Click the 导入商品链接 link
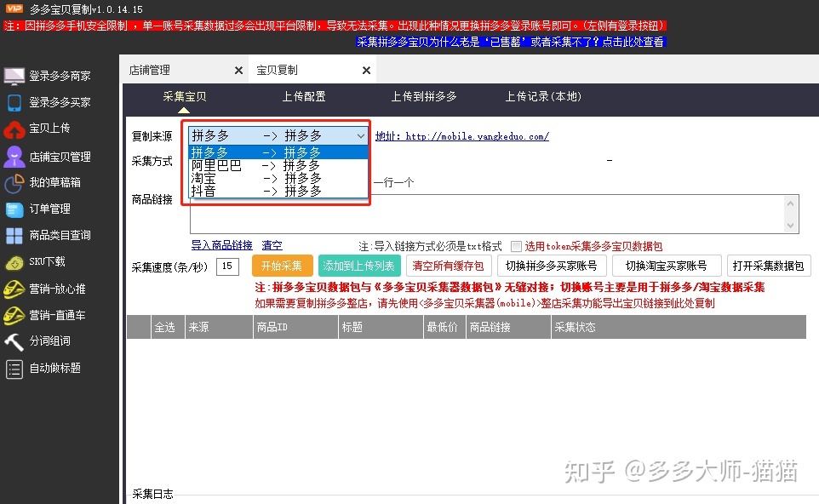Screen dimensions: 819x504 (222, 245)
